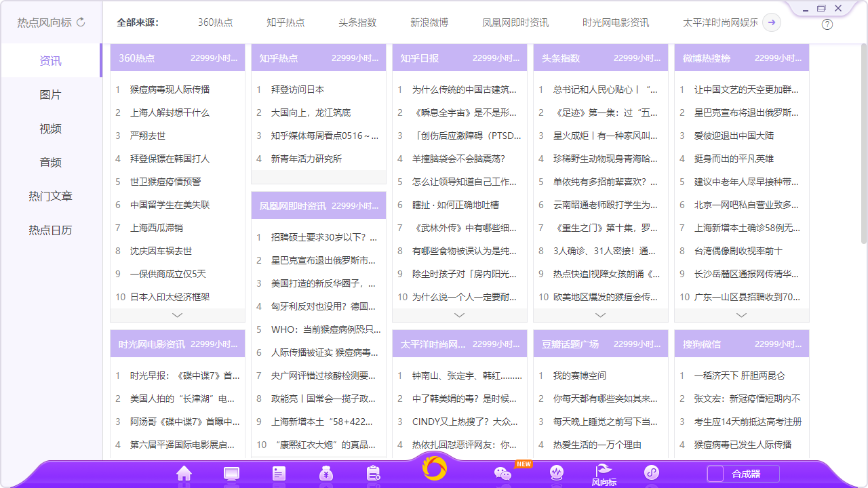Image resolution: width=868 pixels, height=488 pixels.
Task: Select the music note icon in bottom bar
Action: [x=651, y=472]
